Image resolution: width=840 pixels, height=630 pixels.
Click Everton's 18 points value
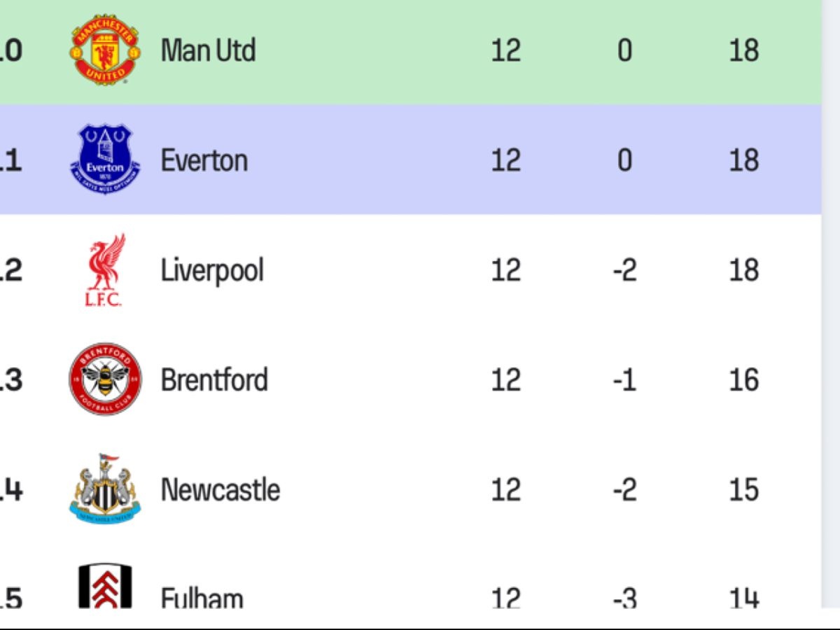(x=743, y=160)
